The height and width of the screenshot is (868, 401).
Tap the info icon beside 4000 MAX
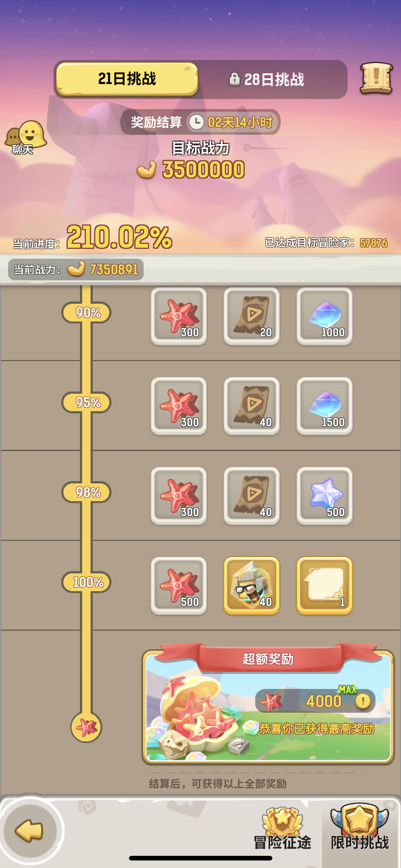363,701
